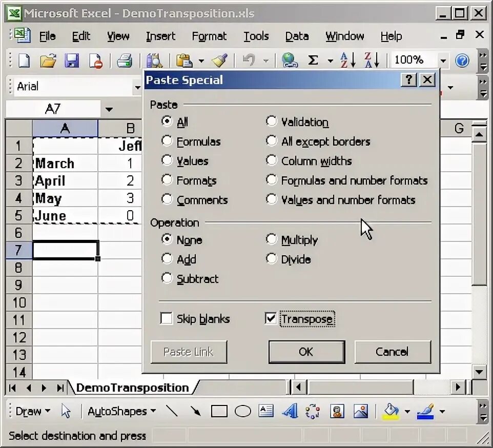Switch to the DemoTransposition sheet tab
Image resolution: width=493 pixels, height=448 pixels.
pyautogui.click(x=132, y=388)
